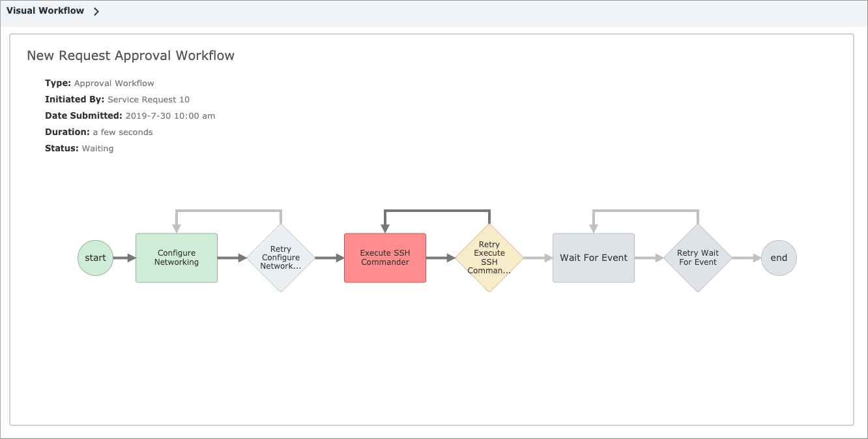The width and height of the screenshot is (868, 439).
Task: Click the Date Submitted: label
Action: pyautogui.click(x=83, y=115)
